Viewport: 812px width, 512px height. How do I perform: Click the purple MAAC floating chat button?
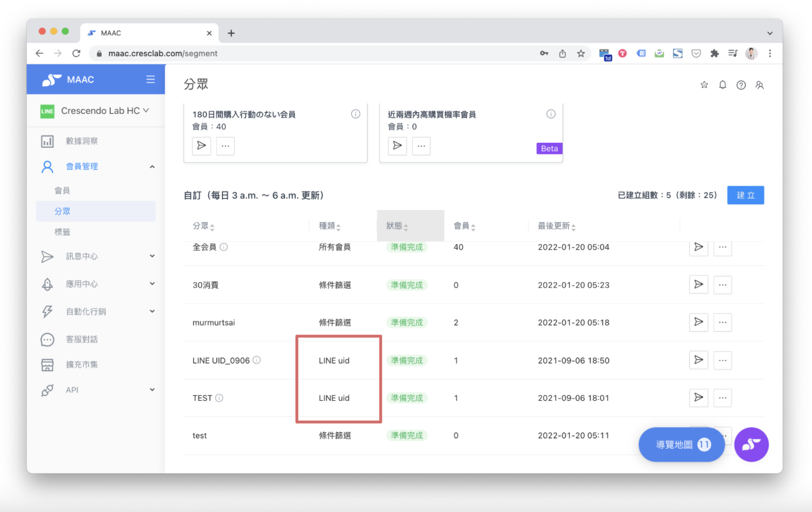point(751,445)
